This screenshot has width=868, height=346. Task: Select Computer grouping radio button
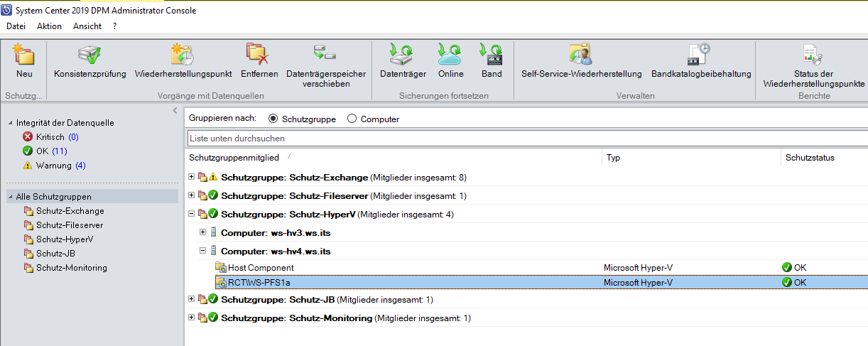[352, 119]
